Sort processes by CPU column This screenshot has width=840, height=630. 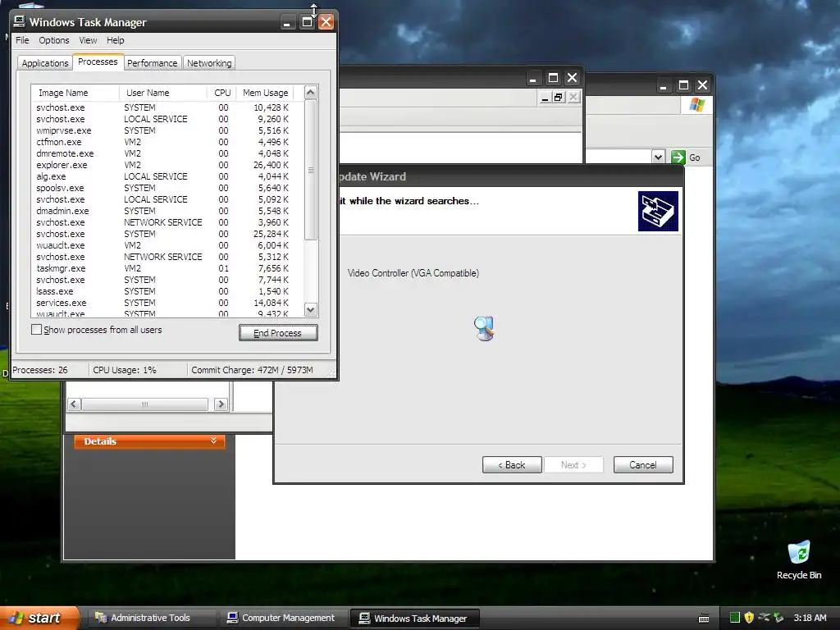221,93
